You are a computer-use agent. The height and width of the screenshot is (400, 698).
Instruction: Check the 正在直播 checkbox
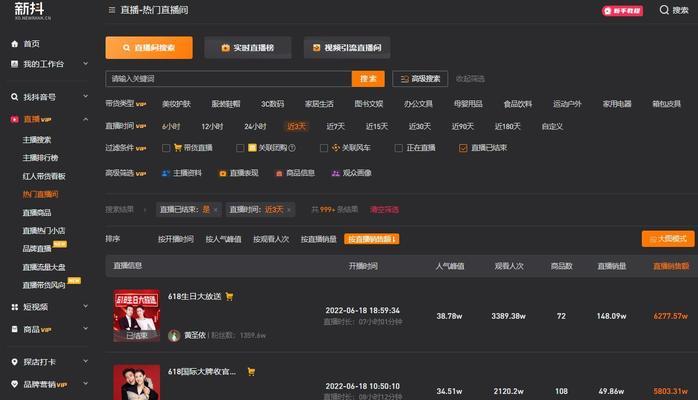(x=399, y=148)
